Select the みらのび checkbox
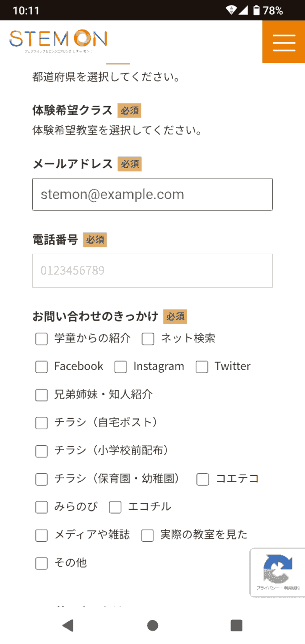Viewport: 305px width, 644px height. coord(41,507)
